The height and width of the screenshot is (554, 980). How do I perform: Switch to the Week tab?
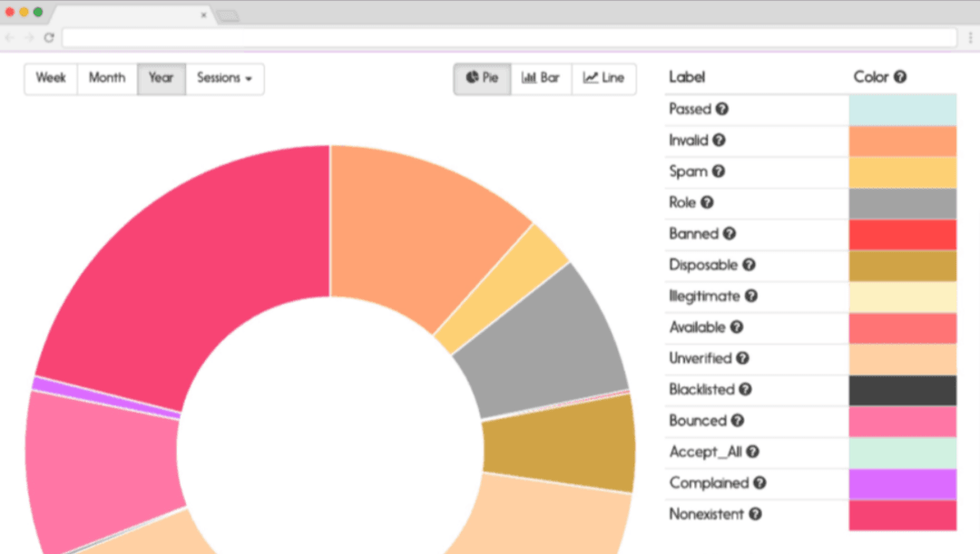(x=51, y=79)
